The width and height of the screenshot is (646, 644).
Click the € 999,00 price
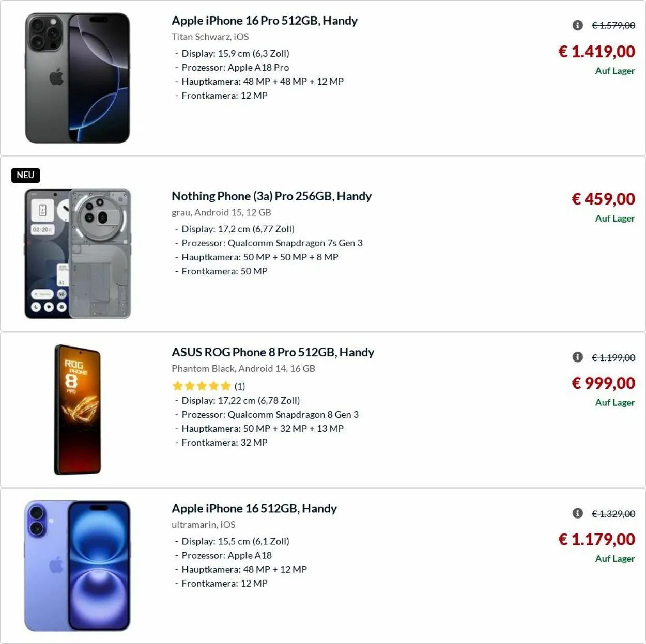603,383
